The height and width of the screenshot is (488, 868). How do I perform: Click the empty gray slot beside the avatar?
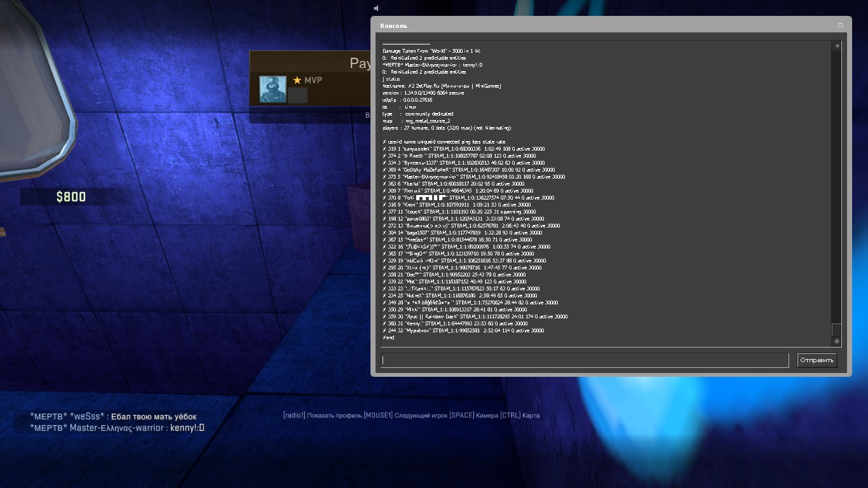[x=297, y=95]
